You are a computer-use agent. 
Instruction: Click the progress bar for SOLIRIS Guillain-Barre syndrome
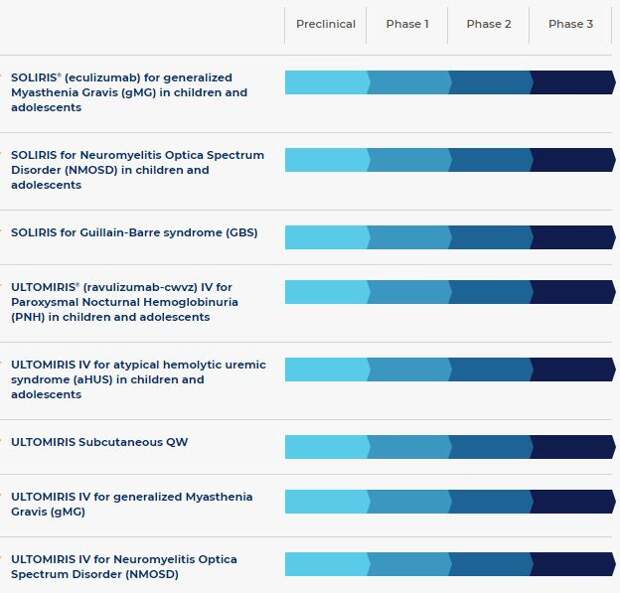[x=450, y=237]
